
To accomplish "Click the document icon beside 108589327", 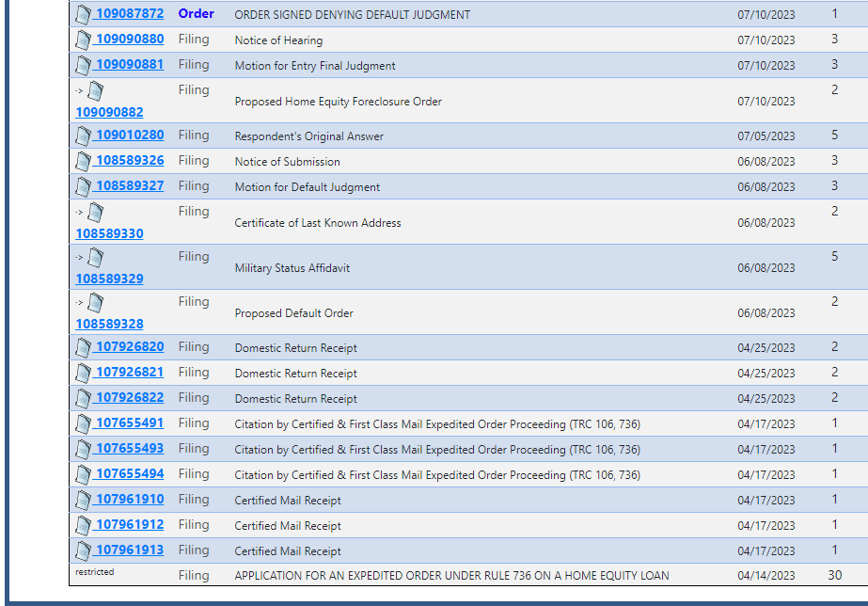I will [x=83, y=186].
